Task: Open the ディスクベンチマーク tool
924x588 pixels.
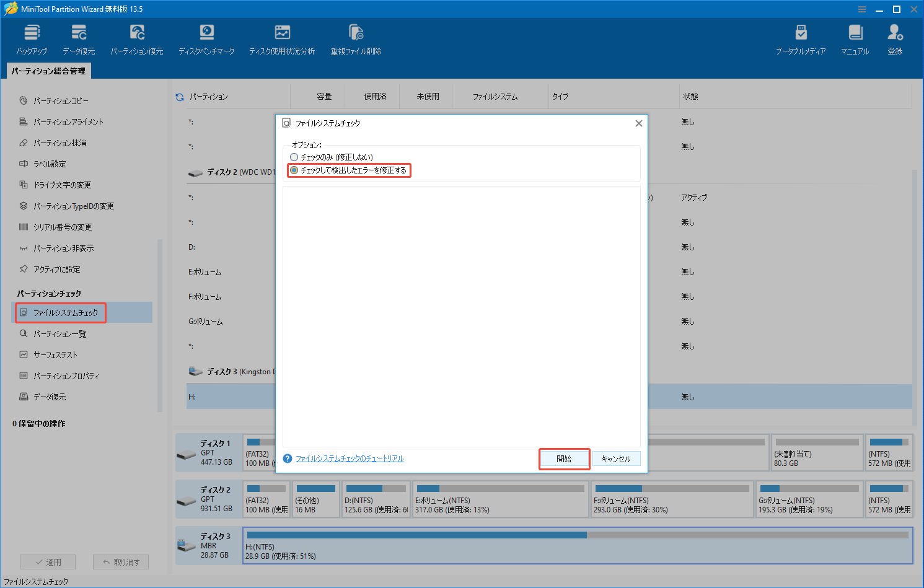Action: click(206, 38)
